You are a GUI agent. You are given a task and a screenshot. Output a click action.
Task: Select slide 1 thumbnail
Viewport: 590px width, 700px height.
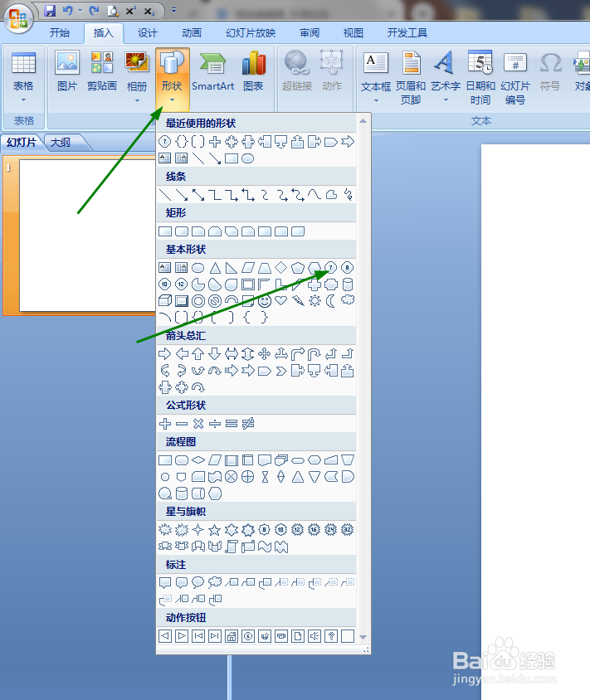[x=87, y=236]
